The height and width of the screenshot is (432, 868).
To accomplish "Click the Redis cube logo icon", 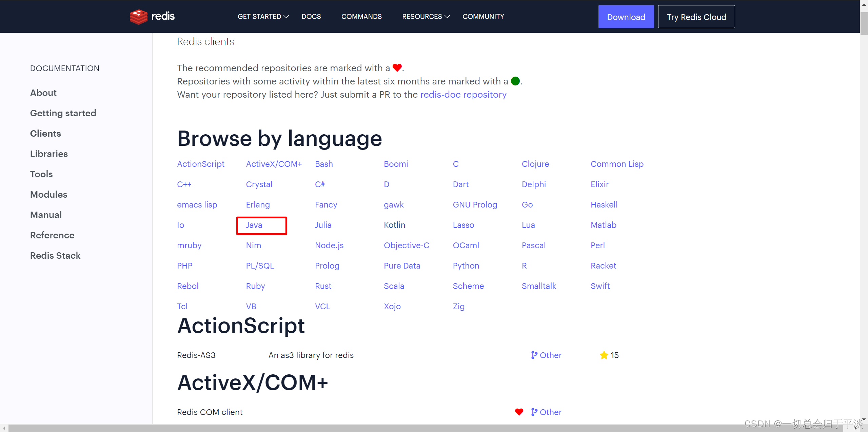I will pos(138,16).
